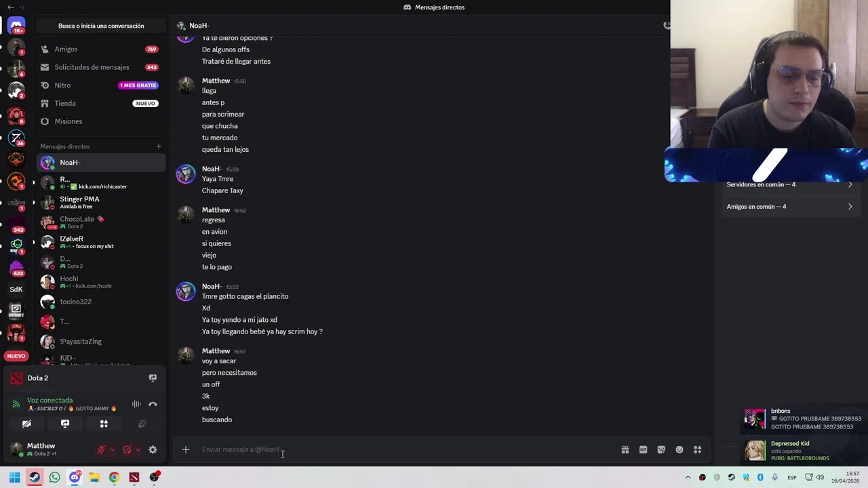Open !PayasitaZing direct message

[101, 342]
